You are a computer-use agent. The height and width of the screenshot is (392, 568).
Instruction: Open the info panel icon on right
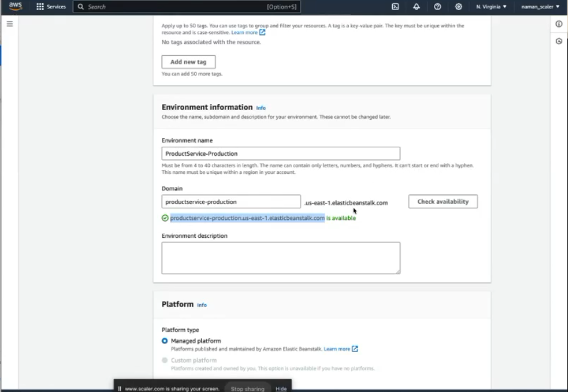point(559,24)
